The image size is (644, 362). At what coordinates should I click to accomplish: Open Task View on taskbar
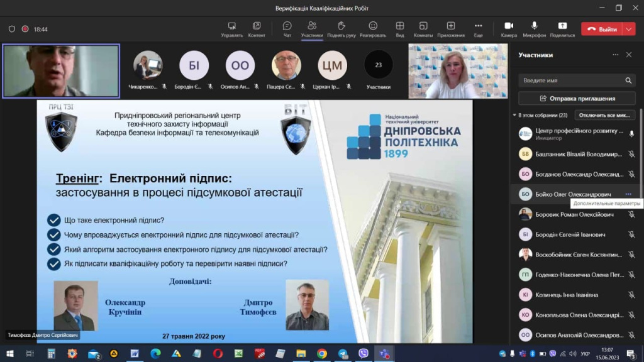30,353
